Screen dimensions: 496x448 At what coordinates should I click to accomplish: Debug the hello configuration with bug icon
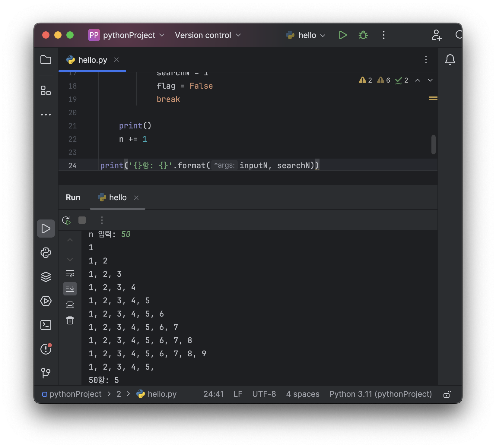[x=363, y=35]
